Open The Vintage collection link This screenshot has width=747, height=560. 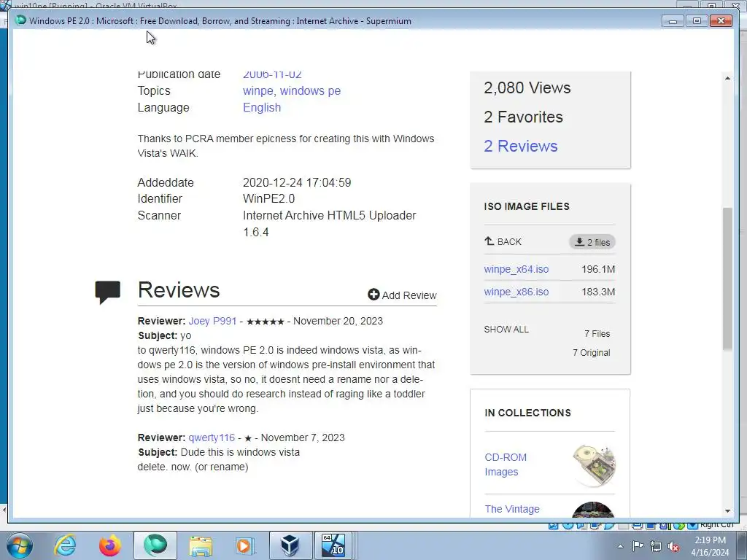point(512,509)
